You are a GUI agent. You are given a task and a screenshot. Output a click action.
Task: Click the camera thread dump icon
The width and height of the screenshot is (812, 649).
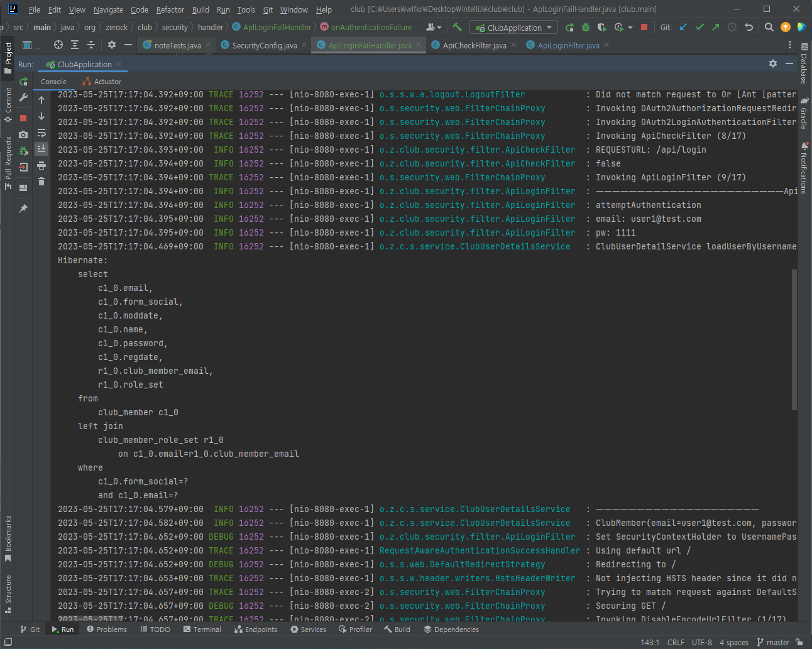click(x=23, y=134)
